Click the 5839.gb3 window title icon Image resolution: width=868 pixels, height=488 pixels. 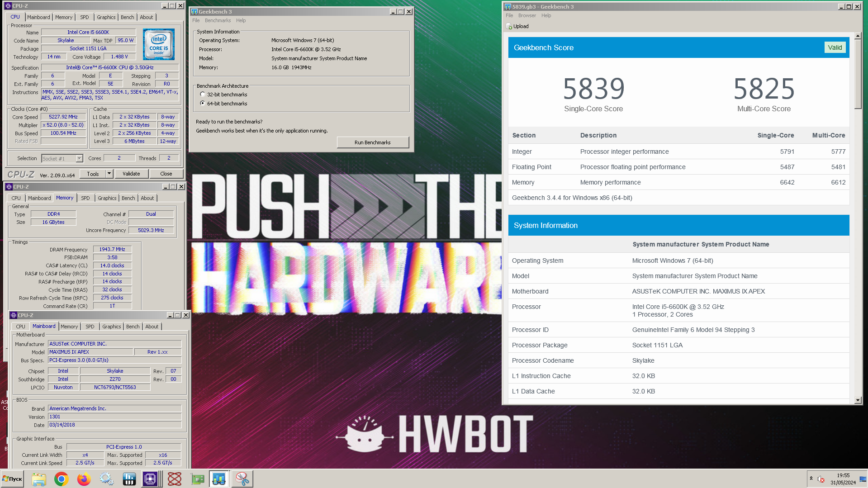tap(508, 7)
